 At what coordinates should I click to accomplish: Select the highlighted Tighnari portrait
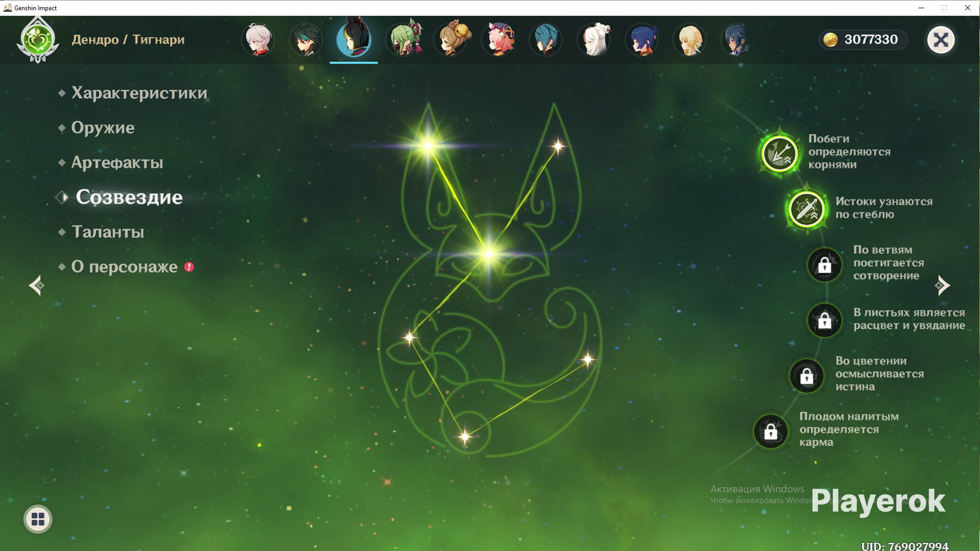tap(354, 39)
